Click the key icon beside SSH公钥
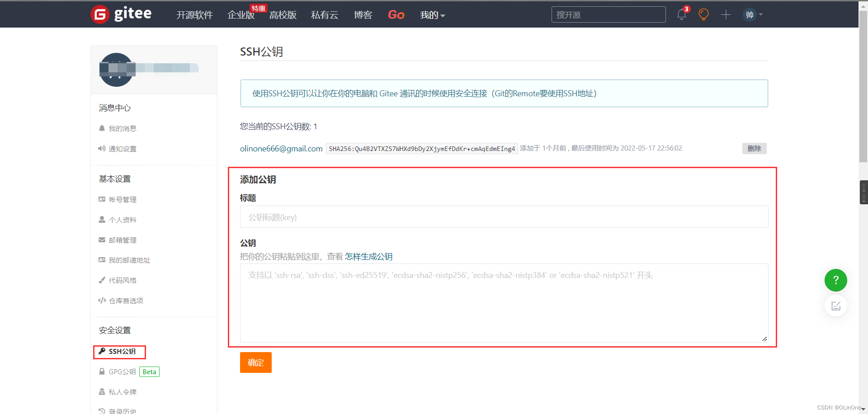This screenshot has height=414, width=868. point(102,351)
